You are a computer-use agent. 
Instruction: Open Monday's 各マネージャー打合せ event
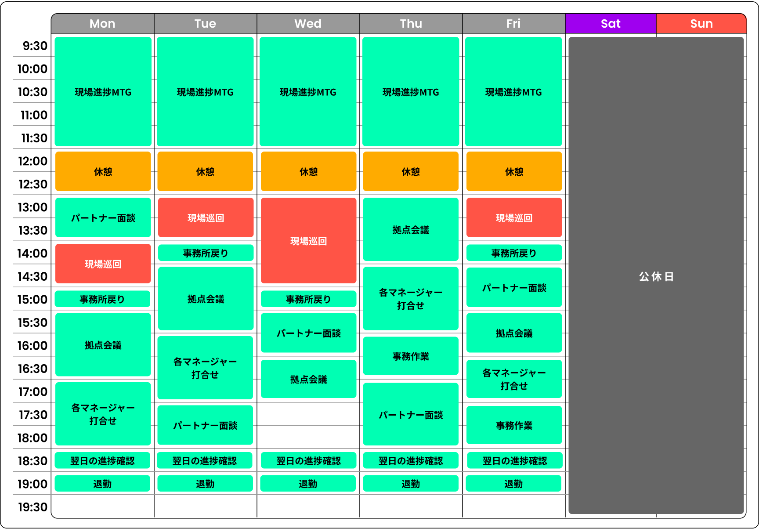[103, 414]
